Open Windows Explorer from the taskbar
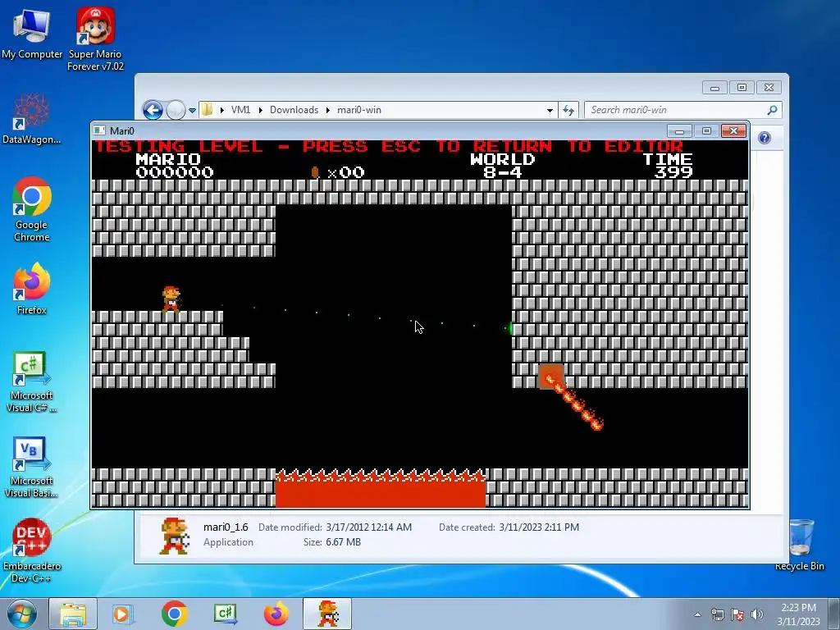 [73, 614]
